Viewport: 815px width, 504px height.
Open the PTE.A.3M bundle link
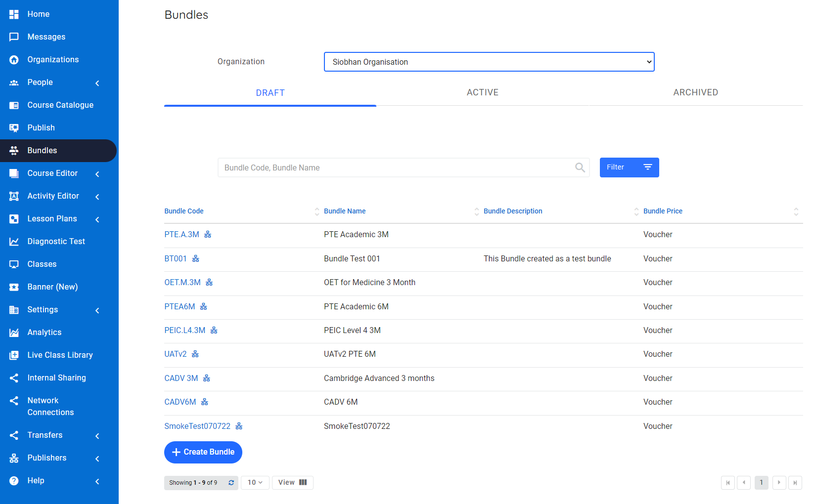tap(181, 234)
